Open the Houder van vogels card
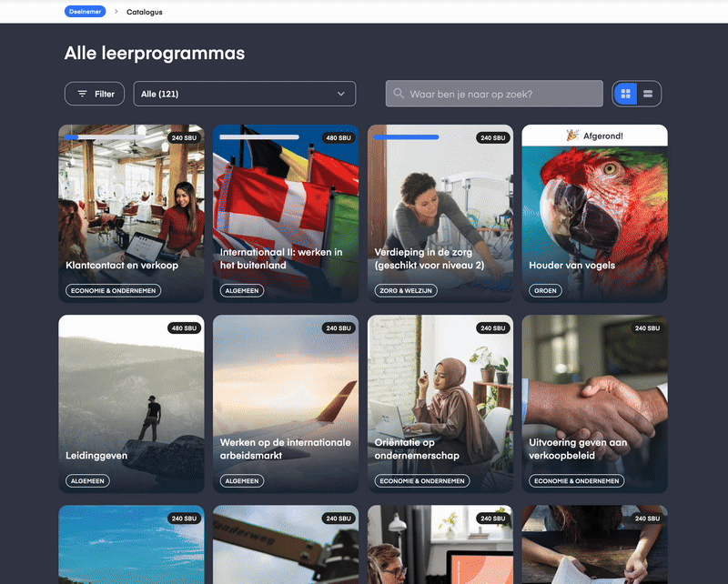The width and height of the screenshot is (728, 584). pos(595,214)
